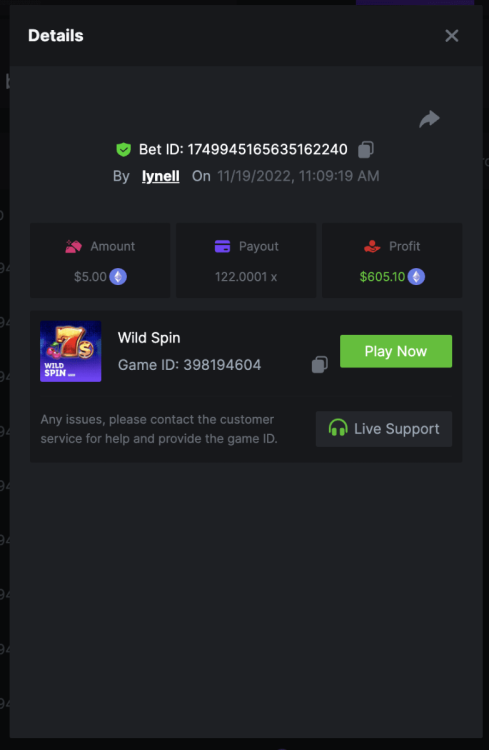The height and width of the screenshot is (750, 489).
Task: Click the bet date and time text
Action: (x=298, y=176)
